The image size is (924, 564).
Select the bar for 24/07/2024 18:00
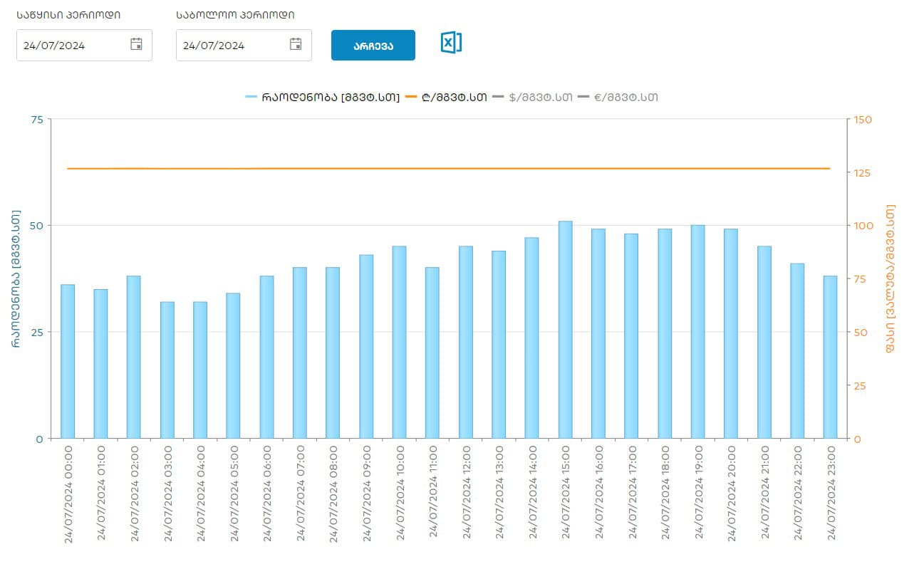pyautogui.click(x=665, y=333)
